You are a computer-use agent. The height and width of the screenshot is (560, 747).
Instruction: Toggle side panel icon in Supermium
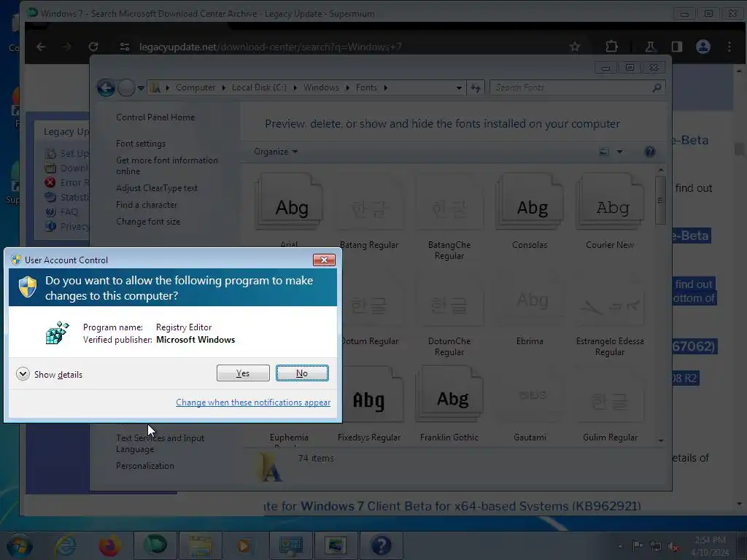[677, 47]
